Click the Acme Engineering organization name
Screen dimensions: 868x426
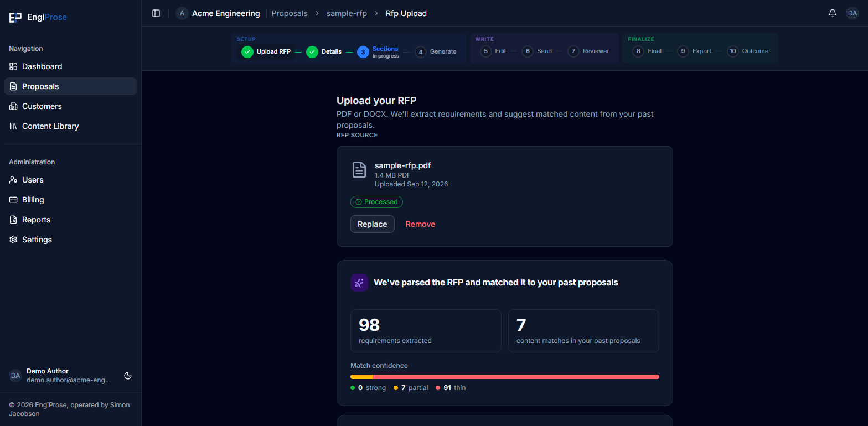coord(226,13)
